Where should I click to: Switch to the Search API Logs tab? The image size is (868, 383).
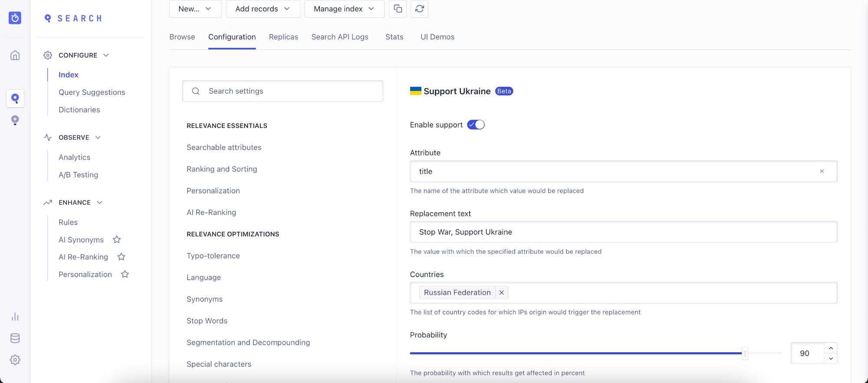pyautogui.click(x=340, y=37)
